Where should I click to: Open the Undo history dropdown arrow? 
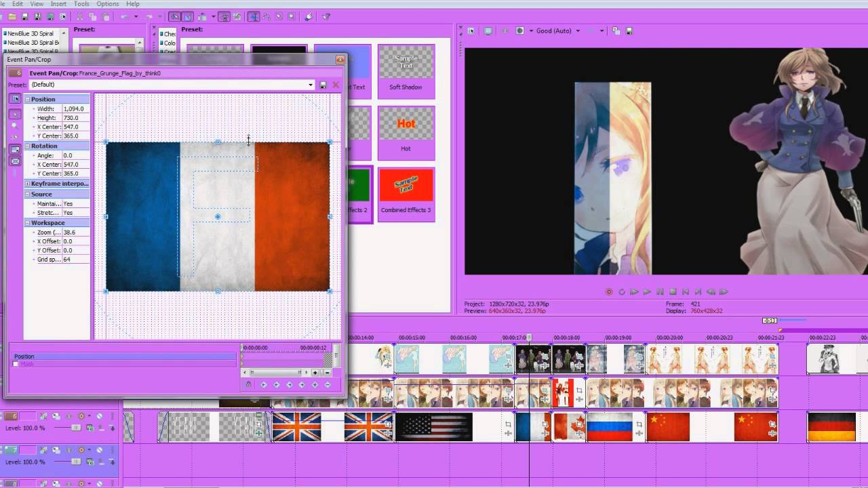point(136,16)
